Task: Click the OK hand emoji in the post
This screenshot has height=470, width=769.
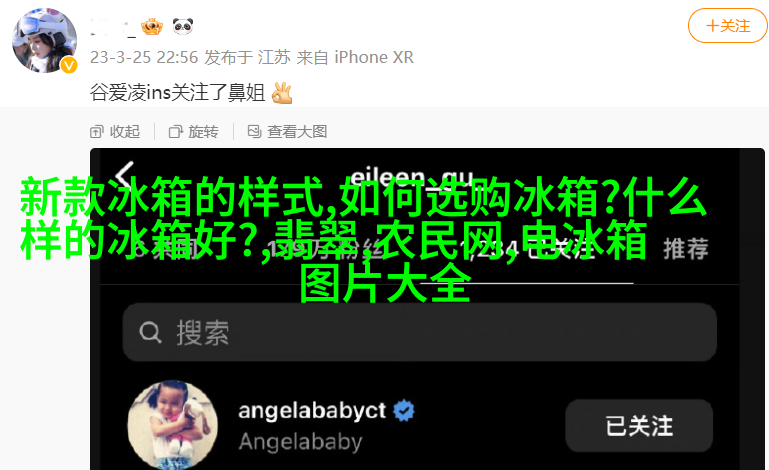Action: pos(282,93)
